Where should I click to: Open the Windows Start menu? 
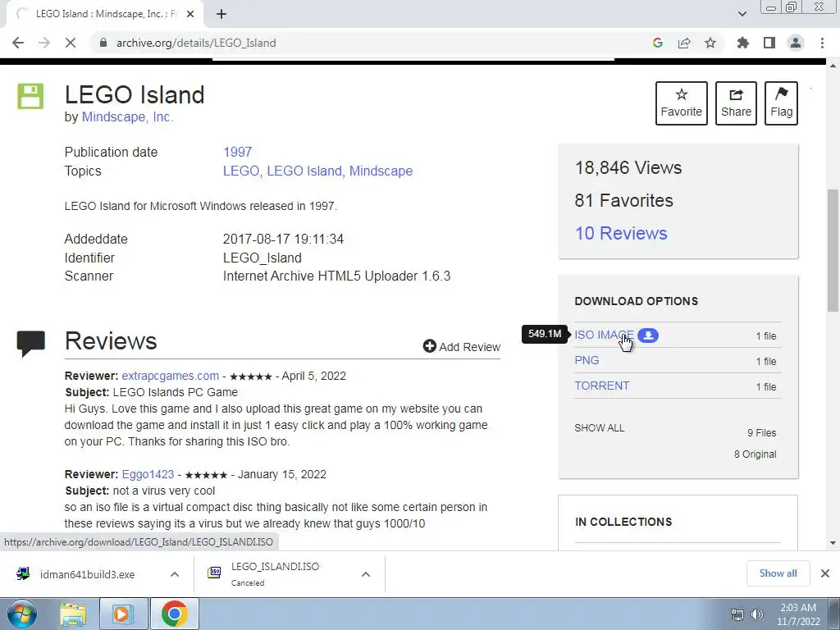click(21, 614)
